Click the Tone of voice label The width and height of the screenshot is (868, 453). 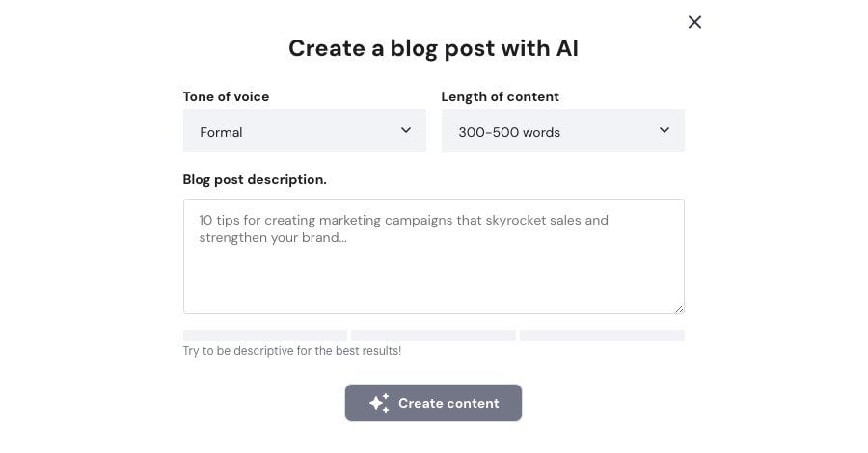point(226,96)
